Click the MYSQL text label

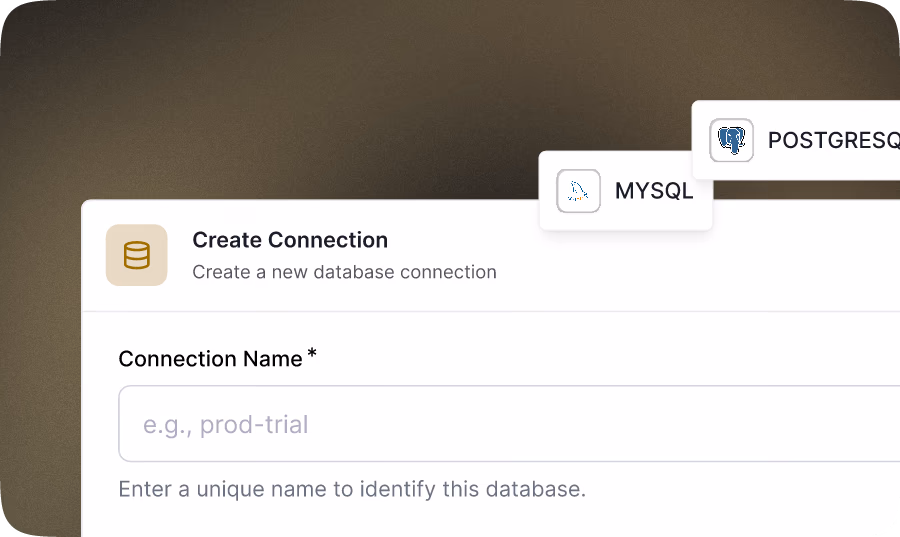[654, 191]
